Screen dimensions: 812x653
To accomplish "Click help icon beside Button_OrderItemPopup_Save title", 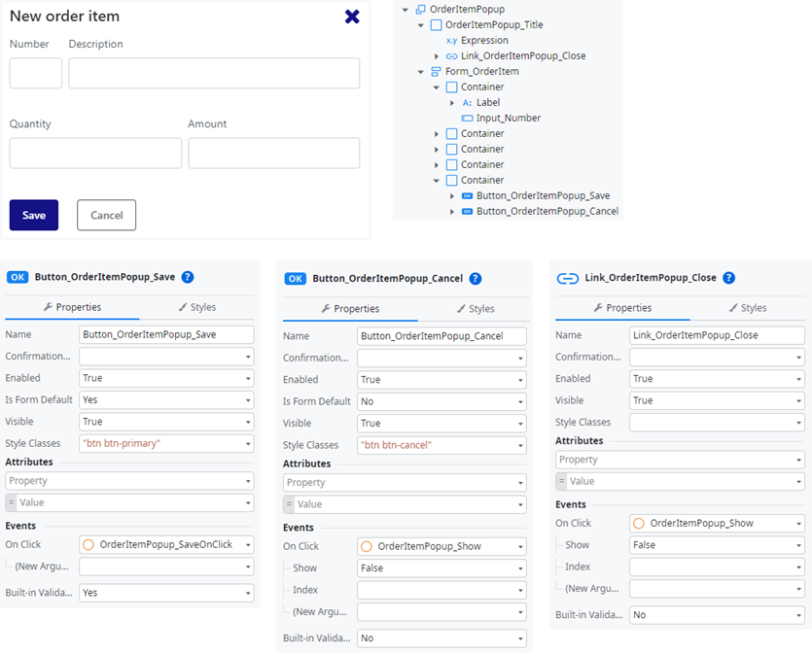I will (188, 277).
